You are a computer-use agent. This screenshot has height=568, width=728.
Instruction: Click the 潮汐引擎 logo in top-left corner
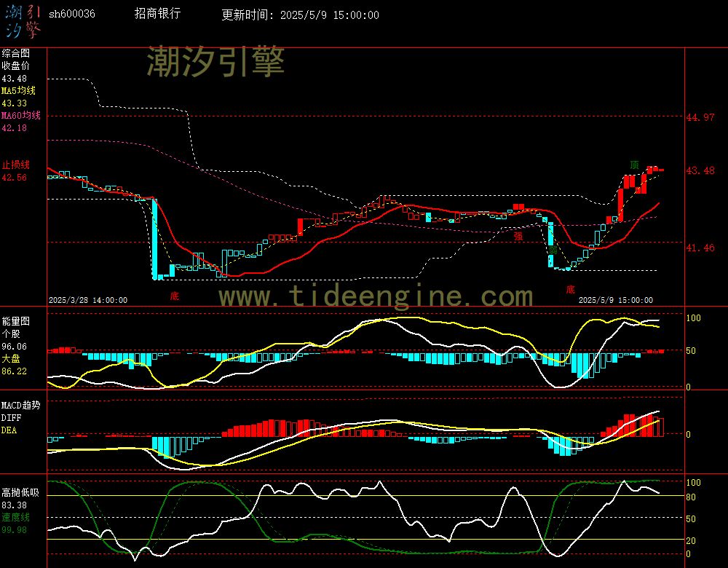coord(23,21)
